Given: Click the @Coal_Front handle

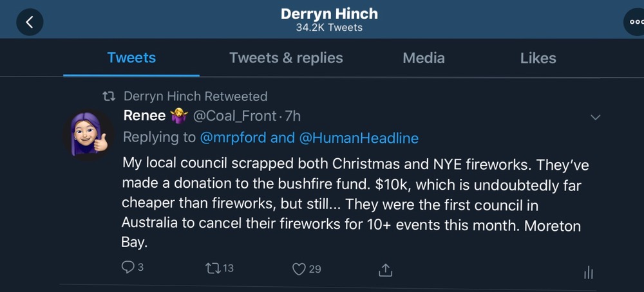Looking at the screenshot, I should coord(233,116).
